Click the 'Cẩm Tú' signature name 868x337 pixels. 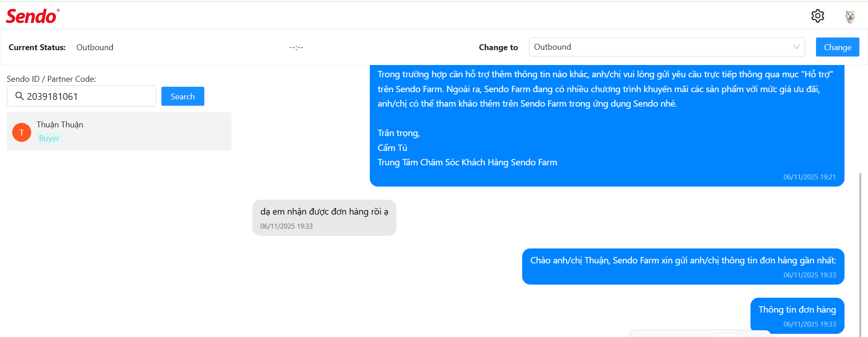[x=392, y=148]
